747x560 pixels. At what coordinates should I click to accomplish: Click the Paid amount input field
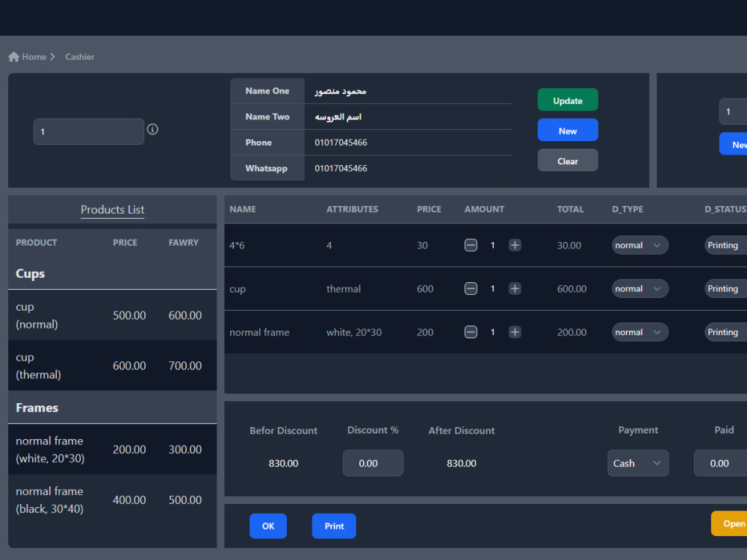(x=721, y=463)
